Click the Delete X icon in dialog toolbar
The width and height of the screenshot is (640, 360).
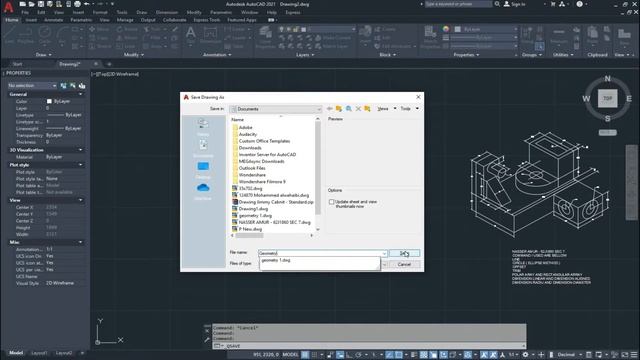(358, 109)
